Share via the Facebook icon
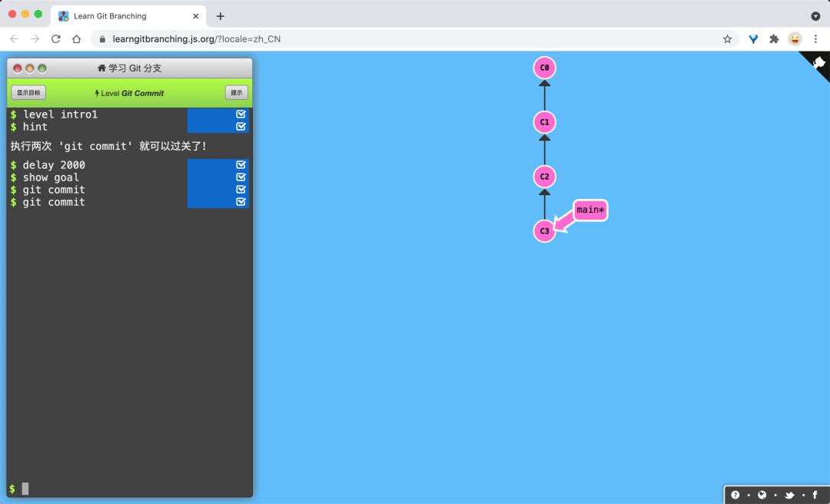The height and width of the screenshot is (504, 830). tap(815, 495)
